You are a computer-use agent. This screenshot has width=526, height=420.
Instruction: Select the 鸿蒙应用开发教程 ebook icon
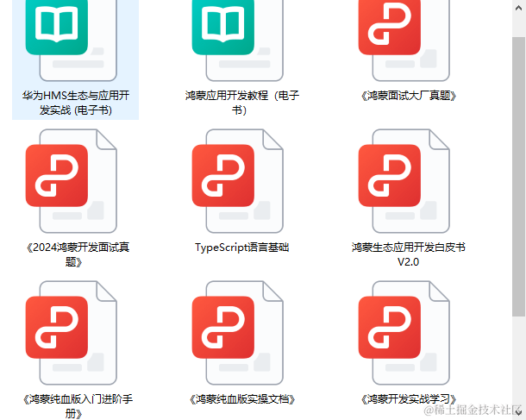(x=237, y=40)
